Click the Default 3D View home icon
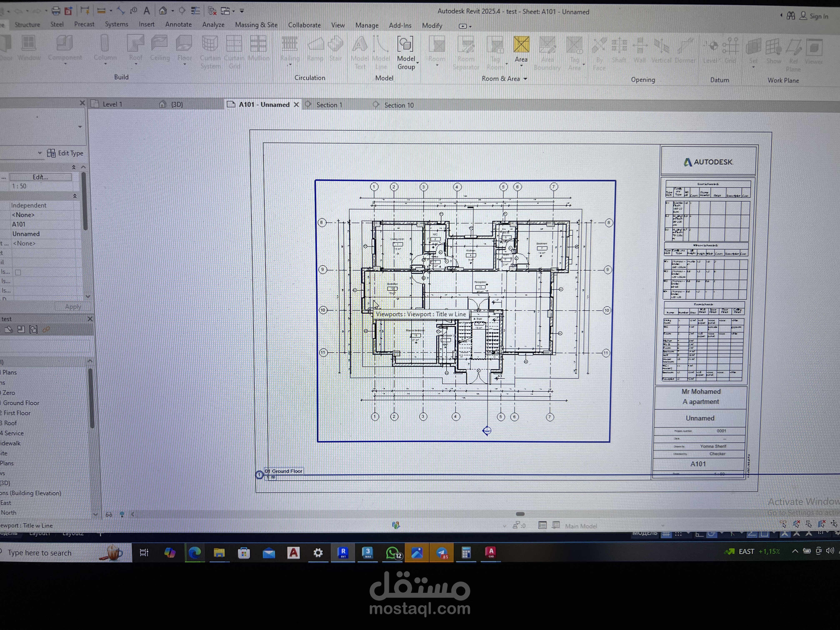This screenshot has height=630, width=840. 163,11
